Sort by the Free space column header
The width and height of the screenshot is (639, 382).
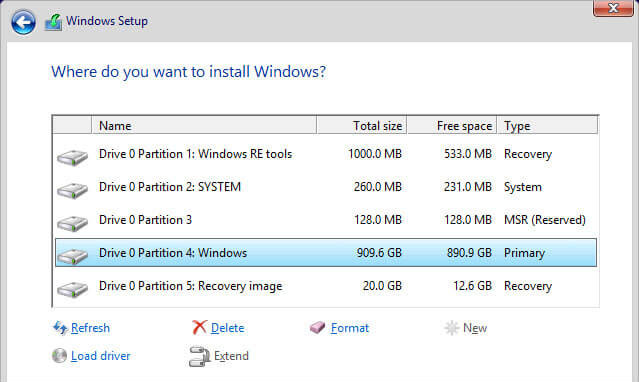pos(452,126)
